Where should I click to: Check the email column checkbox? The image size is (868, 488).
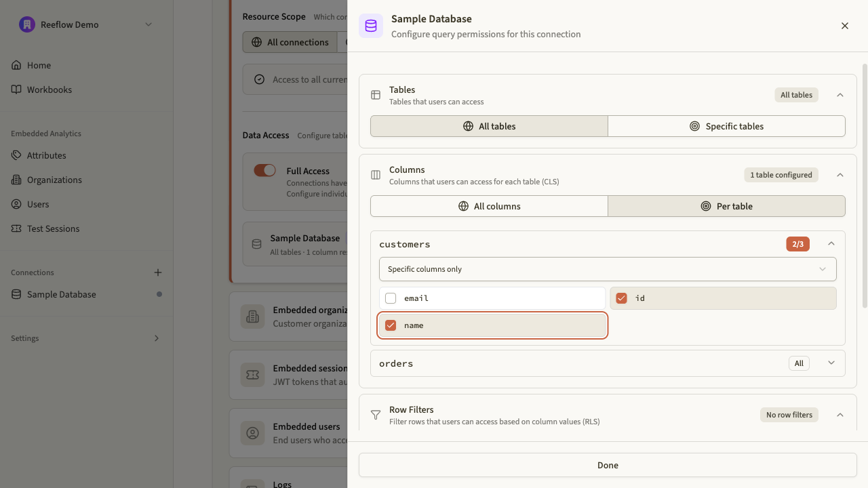[390, 298]
